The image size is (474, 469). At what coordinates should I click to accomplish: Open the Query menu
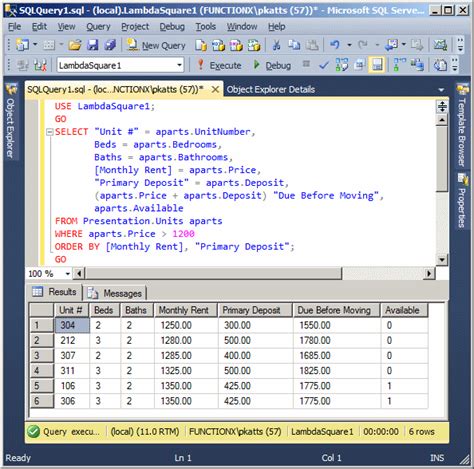[x=98, y=26]
